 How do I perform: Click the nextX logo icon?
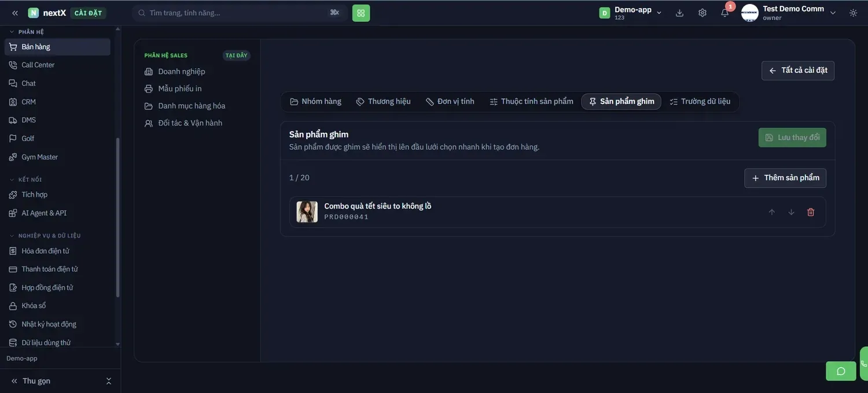click(34, 13)
